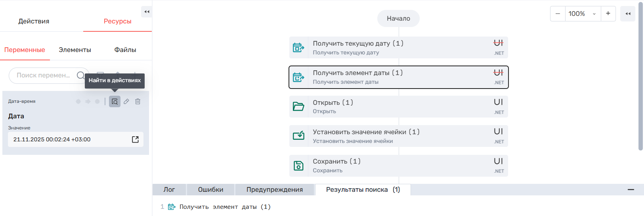Minimize the bottom log panel
Image resolution: width=644 pixels, height=216 pixels.
[x=631, y=190]
